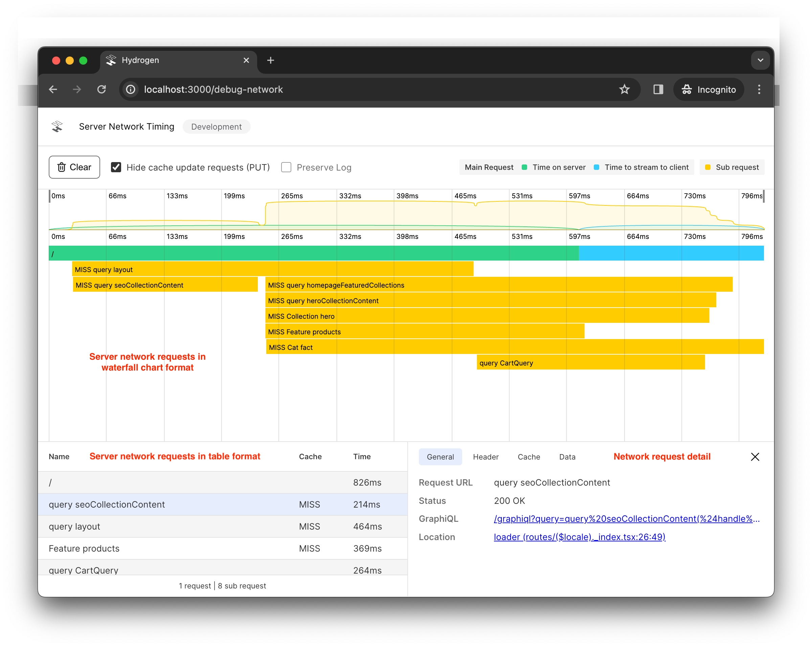Viewport: 812px width, 647px height.
Task: Click the Hydrogen logo in the page header
Action: pos(57,127)
